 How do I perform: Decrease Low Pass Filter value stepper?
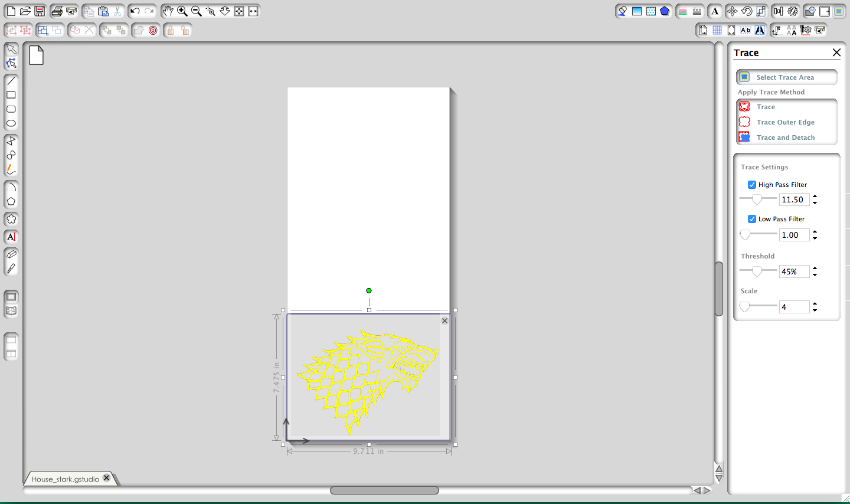click(x=815, y=238)
